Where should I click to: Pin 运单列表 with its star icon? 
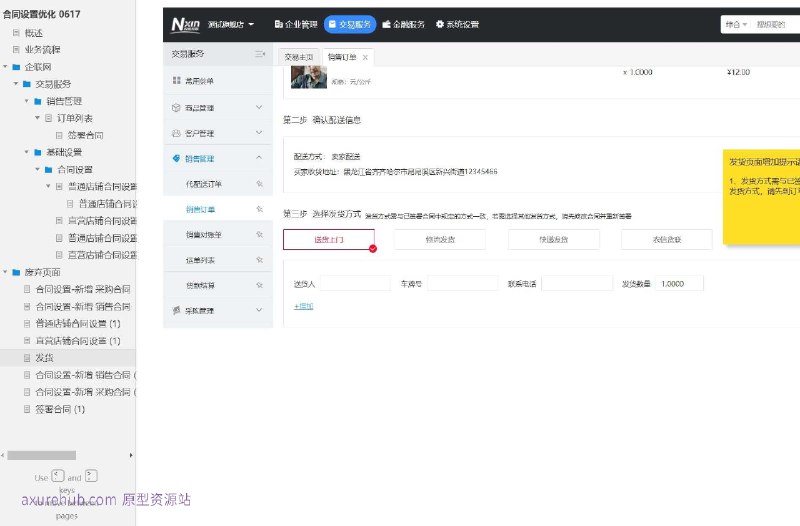260,260
